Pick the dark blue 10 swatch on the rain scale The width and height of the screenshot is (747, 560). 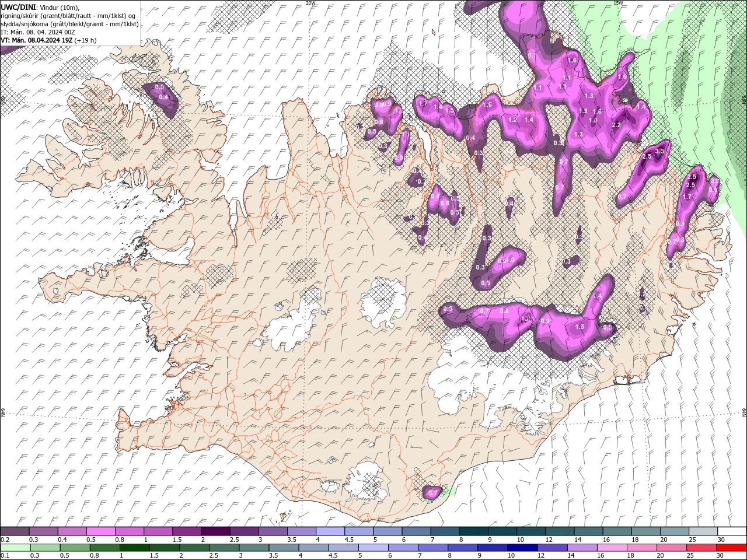point(522,548)
